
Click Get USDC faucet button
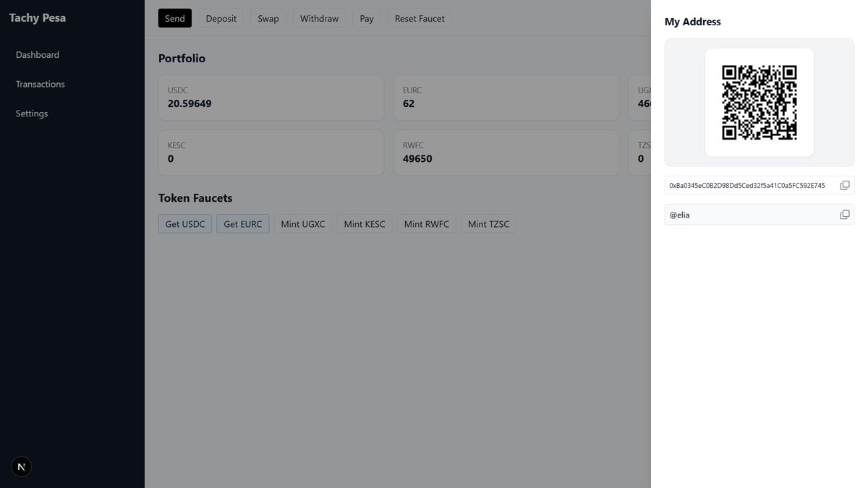pyautogui.click(x=185, y=224)
